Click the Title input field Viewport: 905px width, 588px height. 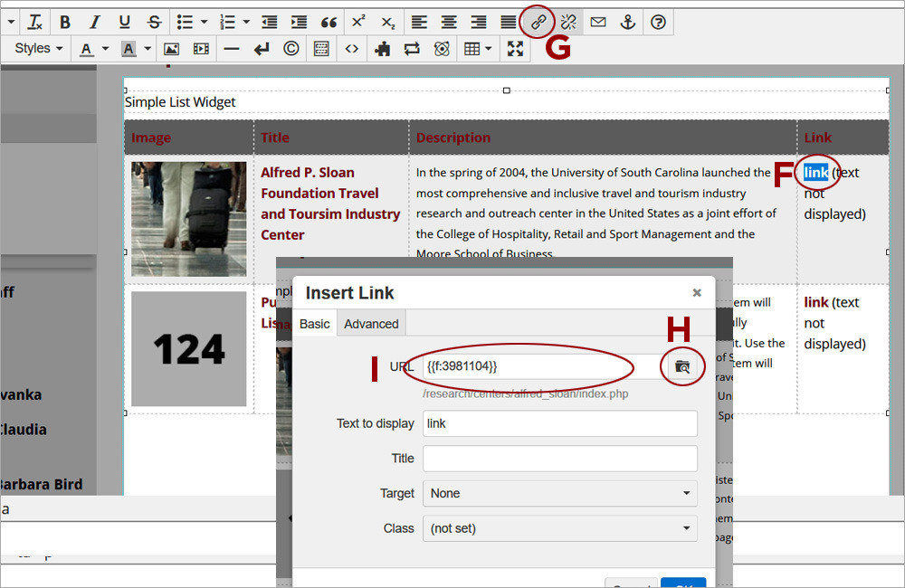coord(559,459)
